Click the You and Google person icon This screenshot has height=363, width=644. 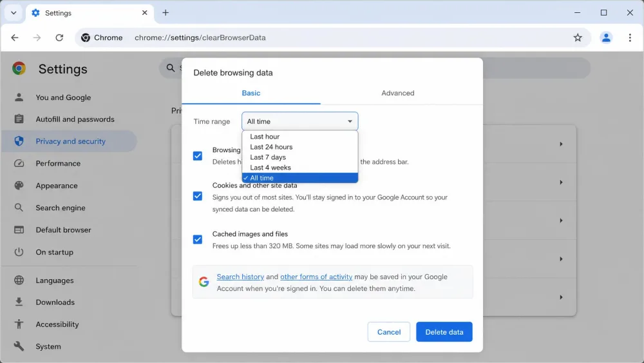pyautogui.click(x=19, y=97)
